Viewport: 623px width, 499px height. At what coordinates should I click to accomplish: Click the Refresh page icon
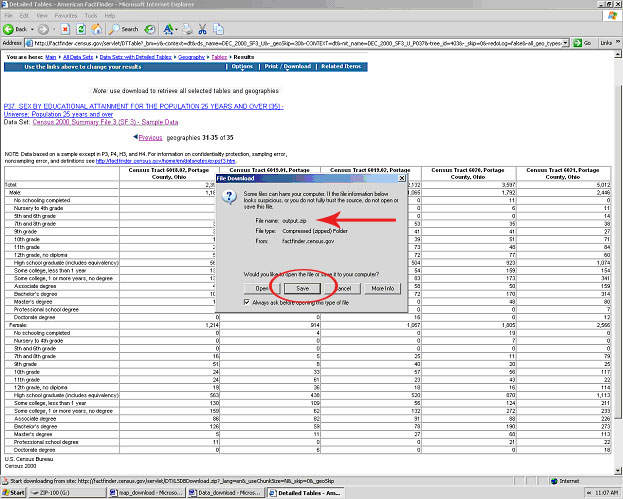pyautogui.click(x=81, y=29)
